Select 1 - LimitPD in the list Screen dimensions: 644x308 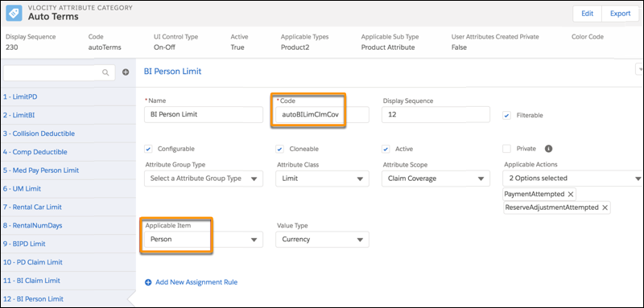click(x=68, y=97)
